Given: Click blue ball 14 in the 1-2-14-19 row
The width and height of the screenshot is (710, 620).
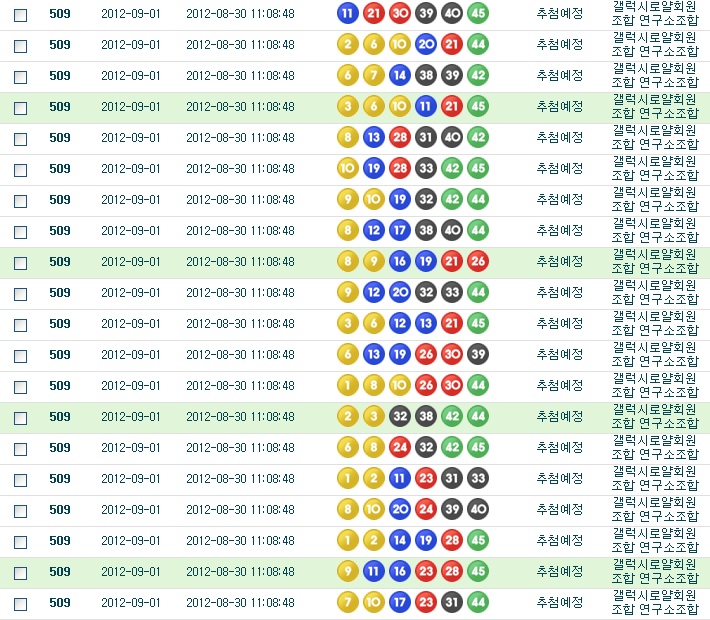Looking at the screenshot, I should pyautogui.click(x=400, y=540).
